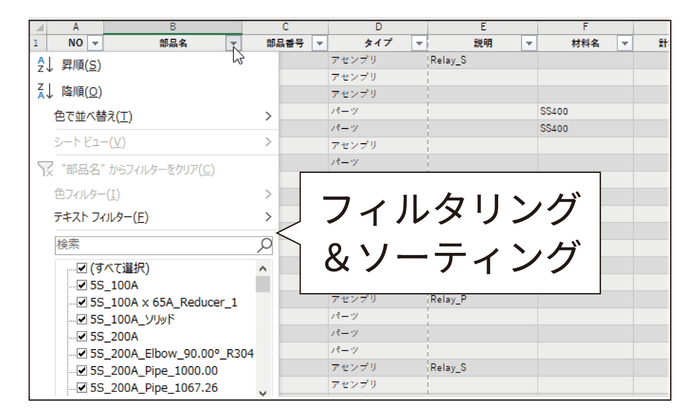
Task: Click the clear filter funnel icon
Action: 43,169
